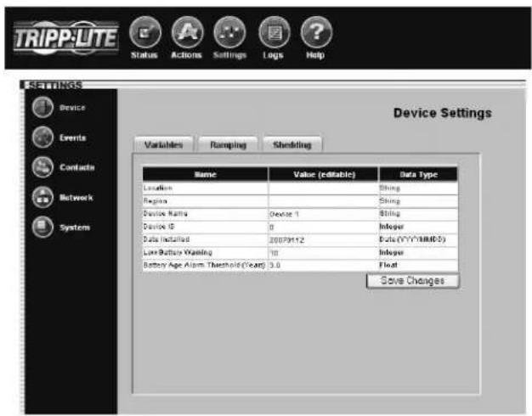
Task: Click the Help label under its icon
Action: click(x=315, y=55)
